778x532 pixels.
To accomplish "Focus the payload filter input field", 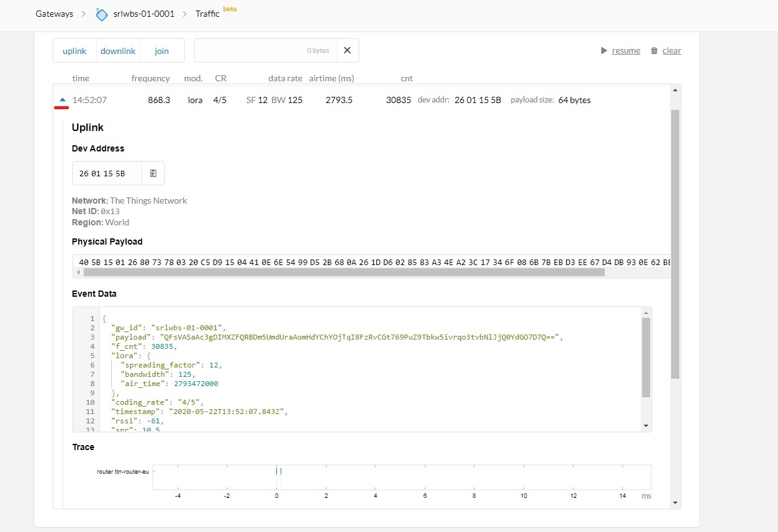I will pyautogui.click(x=265, y=51).
